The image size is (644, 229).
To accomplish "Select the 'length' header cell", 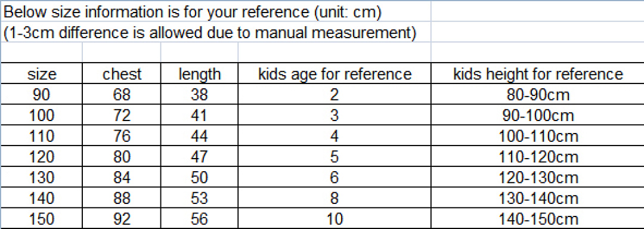I will pyautogui.click(x=199, y=75).
